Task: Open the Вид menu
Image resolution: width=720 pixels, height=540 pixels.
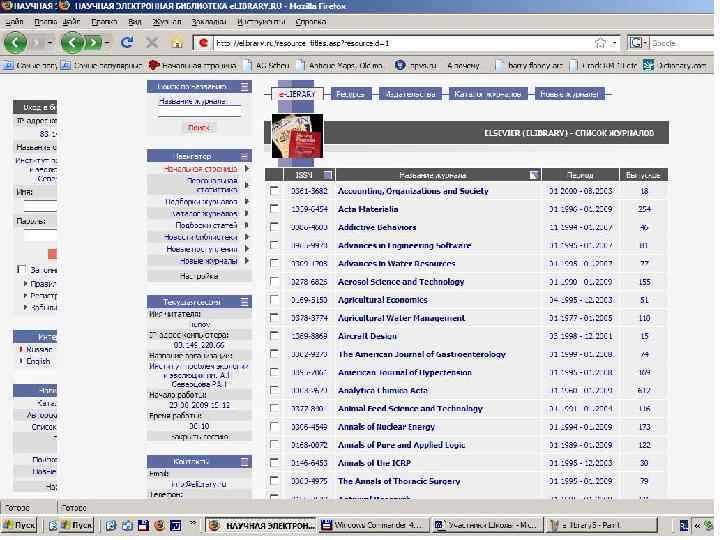Action: pos(135,22)
